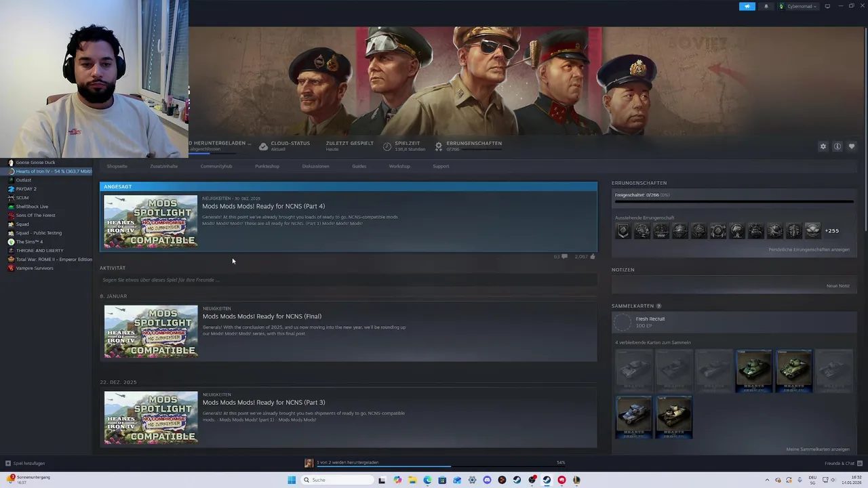Image resolution: width=868 pixels, height=488 pixels.
Task: Add game to favorites heart icon
Action: point(852,146)
